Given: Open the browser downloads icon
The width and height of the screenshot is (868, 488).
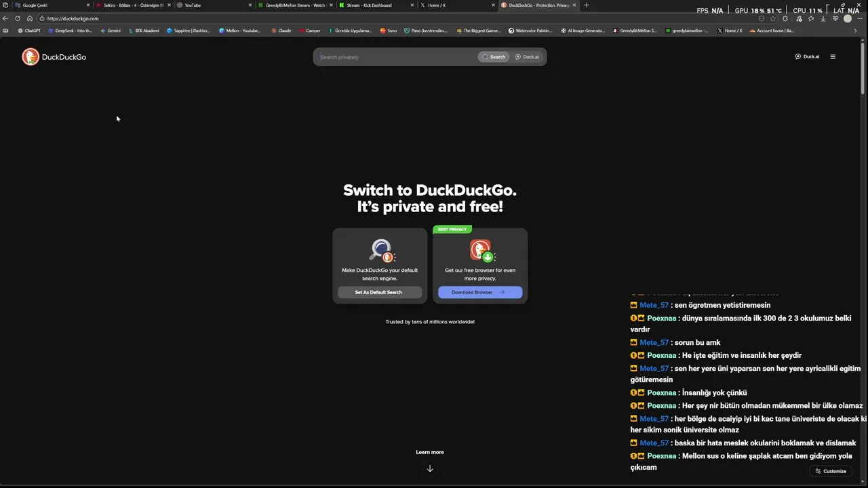Looking at the screenshot, I should [x=823, y=18].
